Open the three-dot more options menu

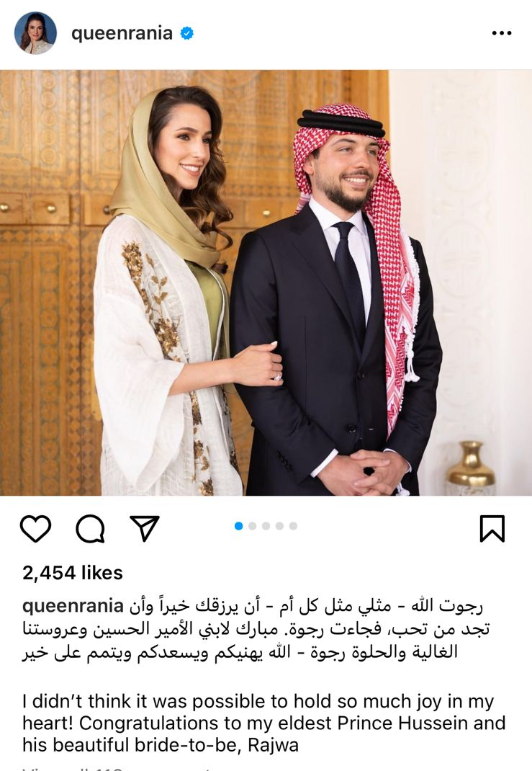pyautogui.click(x=502, y=33)
